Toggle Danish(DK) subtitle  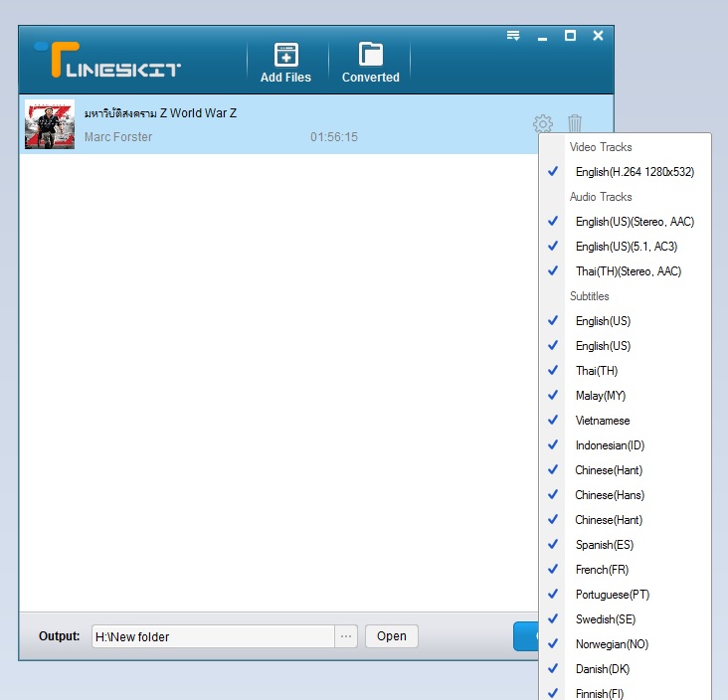pos(625,669)
